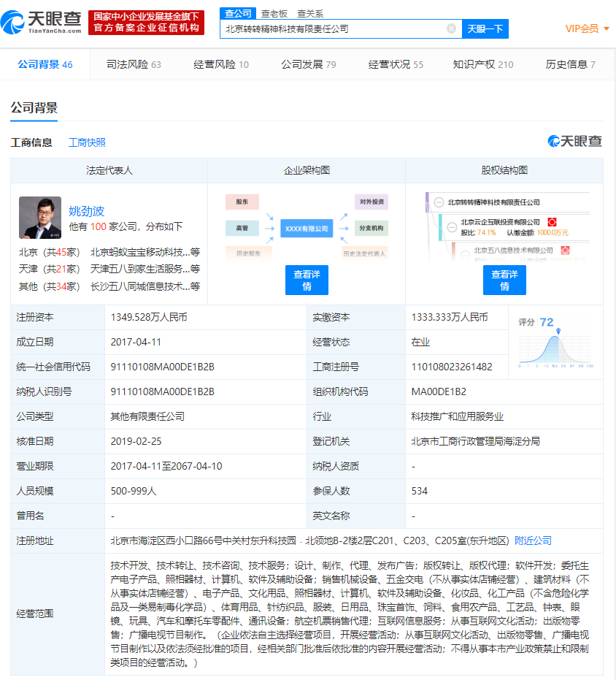
Task: Select the 在业 operating status value
Action: click(x=420, y=342)
